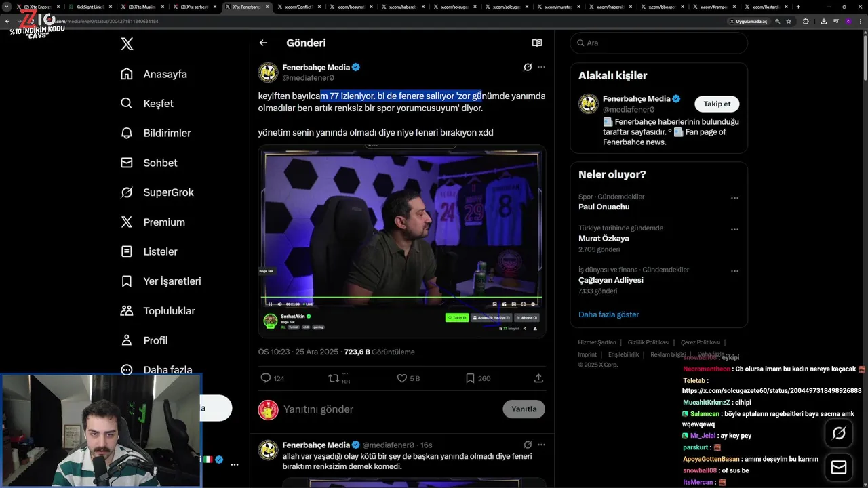Switch to KickSight Link browser tab
This screenshot has width=868, height=488.
point(90,7)
